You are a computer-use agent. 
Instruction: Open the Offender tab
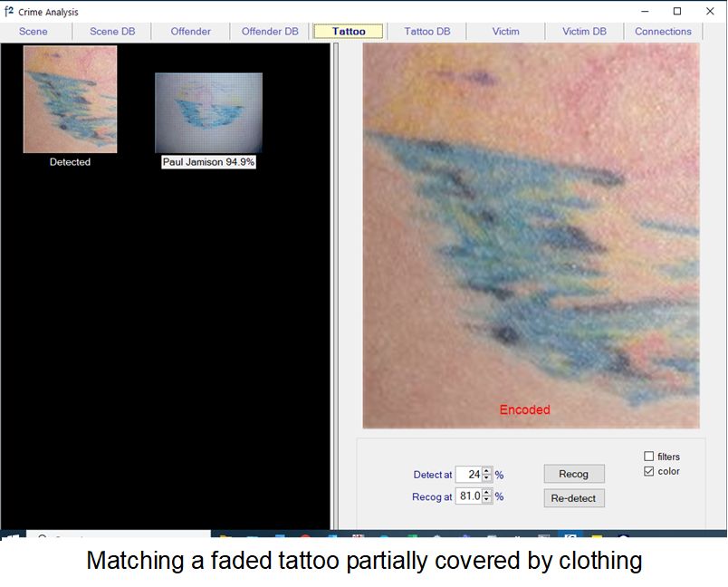pyautogui.click(x=190, y=32)
